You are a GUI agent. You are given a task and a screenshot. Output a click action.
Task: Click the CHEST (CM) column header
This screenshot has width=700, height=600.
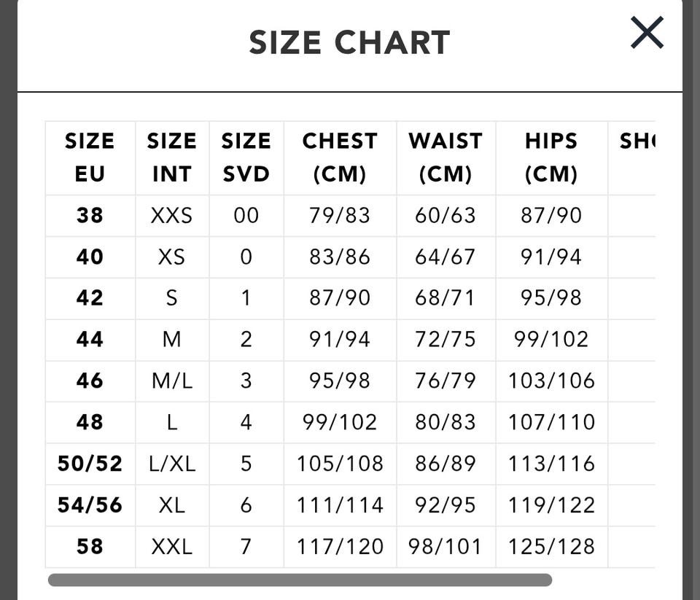(x=340, y=157)
